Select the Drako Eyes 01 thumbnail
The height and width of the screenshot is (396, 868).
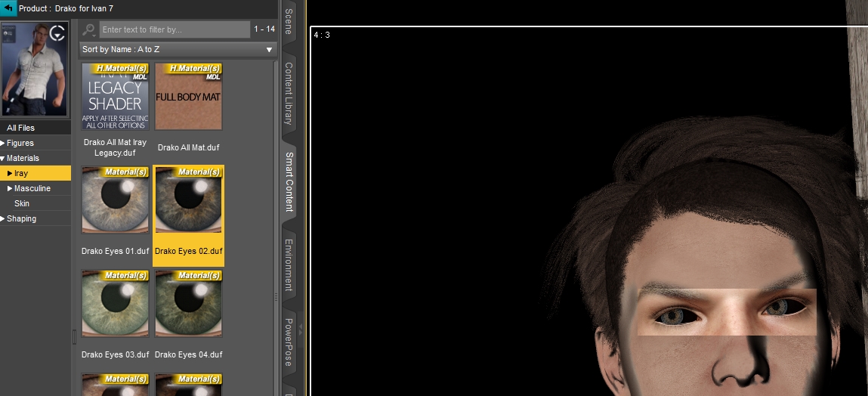(x=115, y=200)
